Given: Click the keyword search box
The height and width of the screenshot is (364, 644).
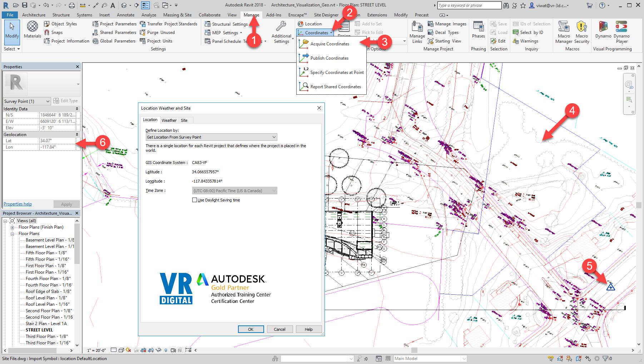Looking at the screenshot, I should point(469,5).
